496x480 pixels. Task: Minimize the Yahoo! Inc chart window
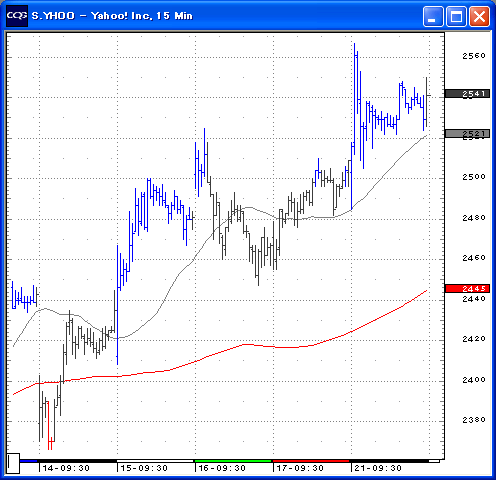433,16
